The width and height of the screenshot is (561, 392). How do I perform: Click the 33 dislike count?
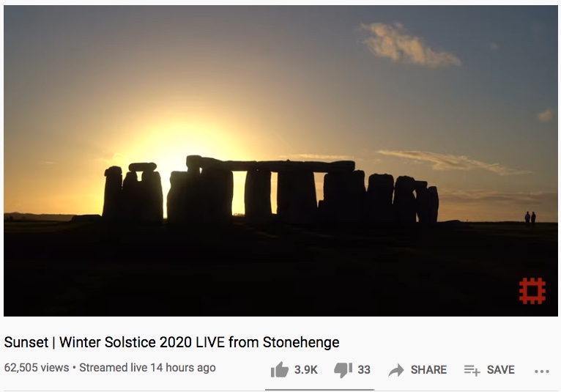tap(364, 370)
